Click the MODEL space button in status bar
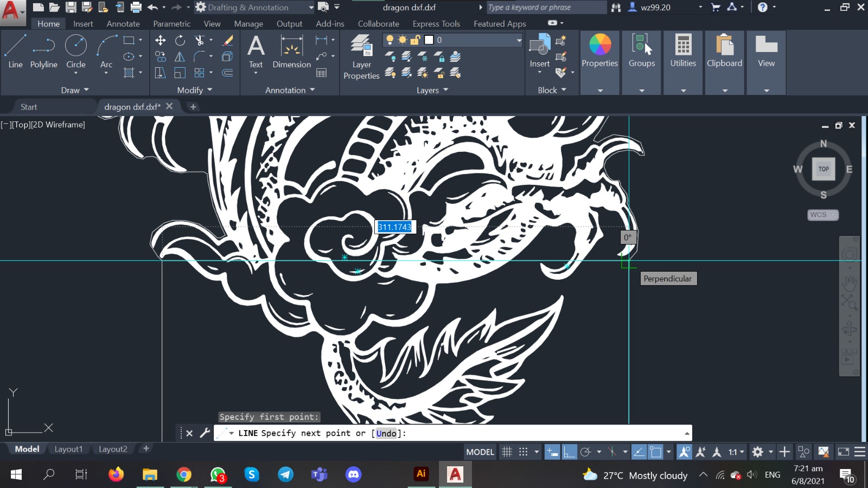 coord(480,452)
